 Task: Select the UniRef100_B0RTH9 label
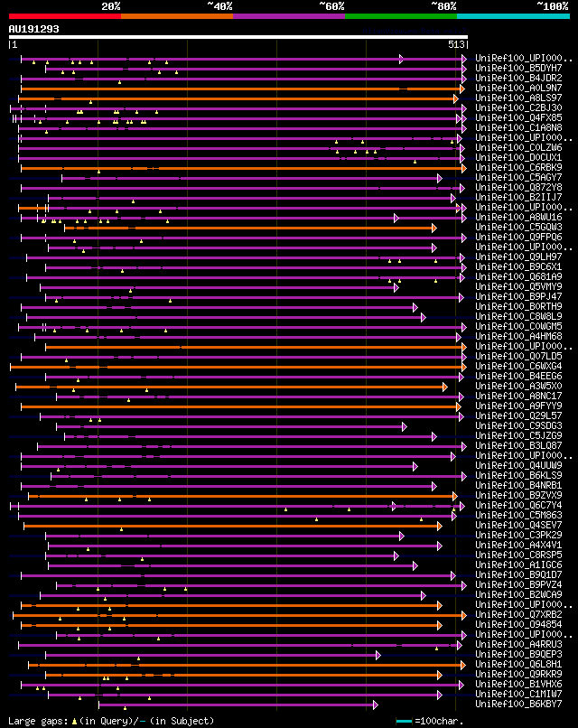tap(518, 306)
